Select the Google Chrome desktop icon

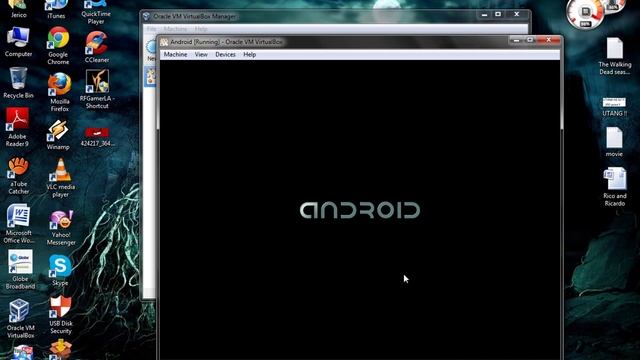[x=58, y=46]
